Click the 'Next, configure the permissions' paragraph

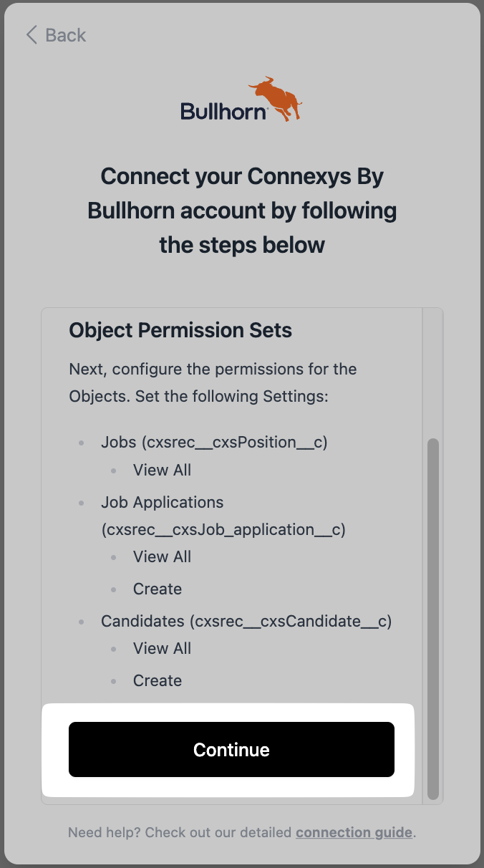point(213,382)
